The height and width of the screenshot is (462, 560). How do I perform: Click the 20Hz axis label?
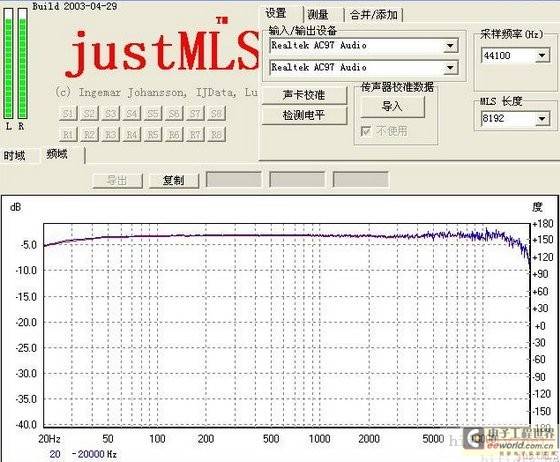click(x=49, y=439)
